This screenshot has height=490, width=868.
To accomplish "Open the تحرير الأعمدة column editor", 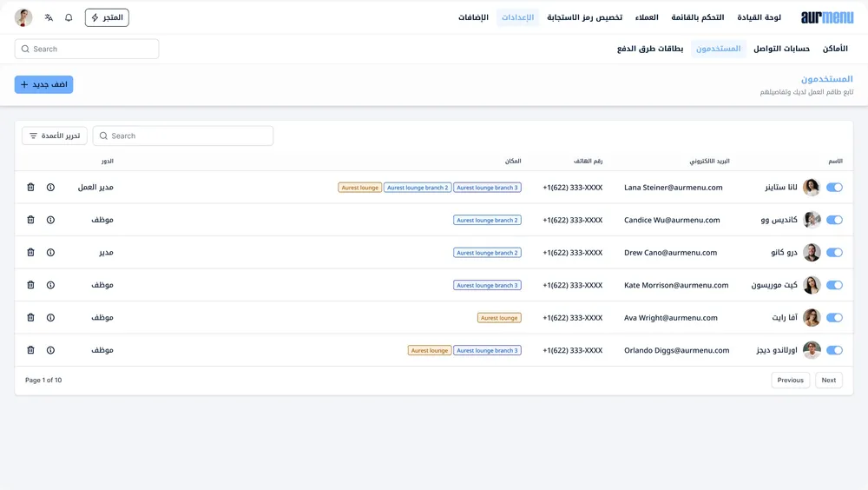I will coord(54,136).
